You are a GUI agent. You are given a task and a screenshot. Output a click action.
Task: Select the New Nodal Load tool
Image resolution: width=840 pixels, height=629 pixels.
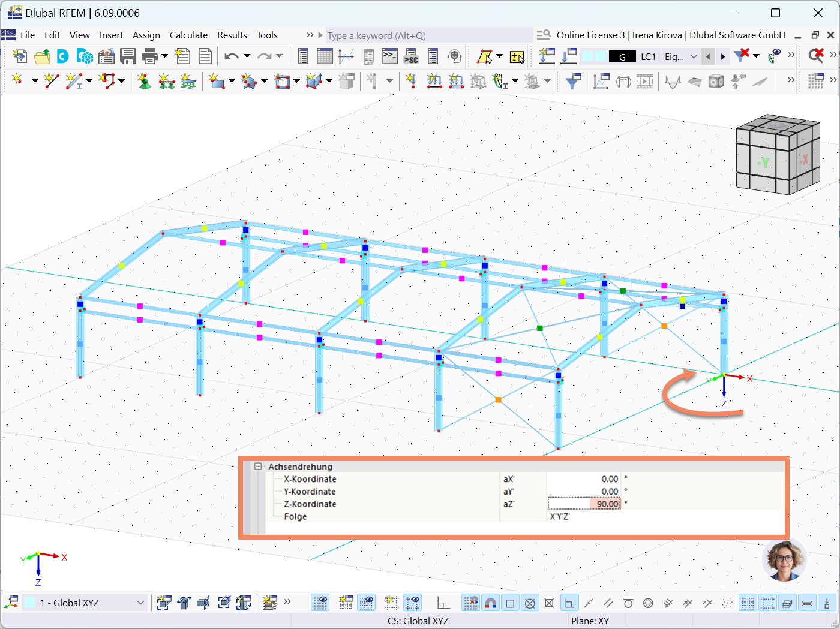tap(411, 81)
